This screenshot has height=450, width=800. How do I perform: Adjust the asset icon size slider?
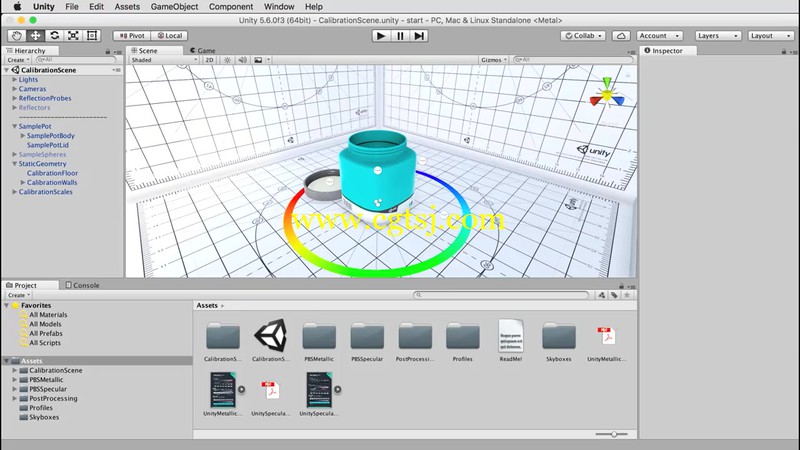[x=614, y=434]
